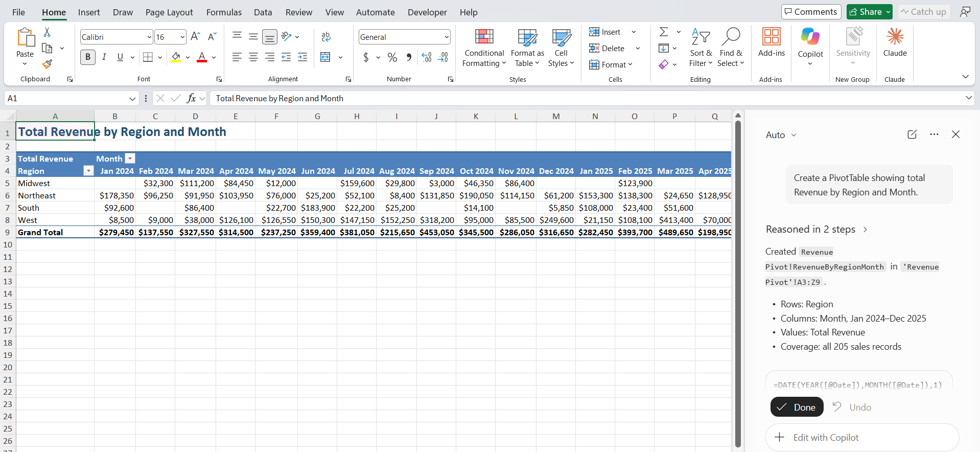Click the AutoSum sigma icon

tap(664, 32)
